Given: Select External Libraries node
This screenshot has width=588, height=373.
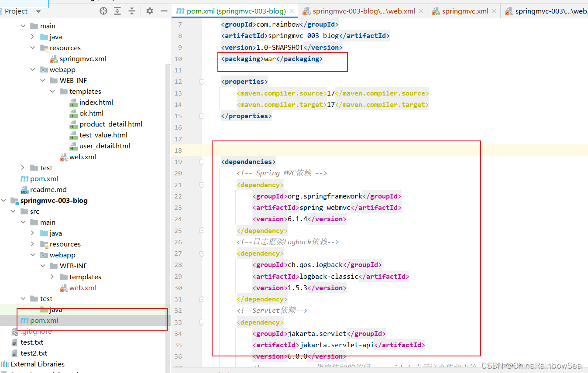Looking at the screenshot, I should point(37,364).
